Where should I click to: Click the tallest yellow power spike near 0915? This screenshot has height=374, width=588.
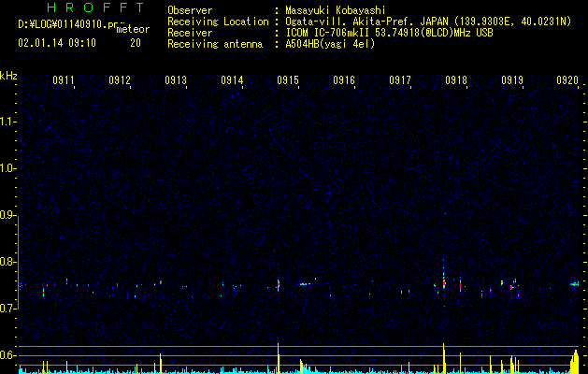pyautogui.click(x=279, y=357)
